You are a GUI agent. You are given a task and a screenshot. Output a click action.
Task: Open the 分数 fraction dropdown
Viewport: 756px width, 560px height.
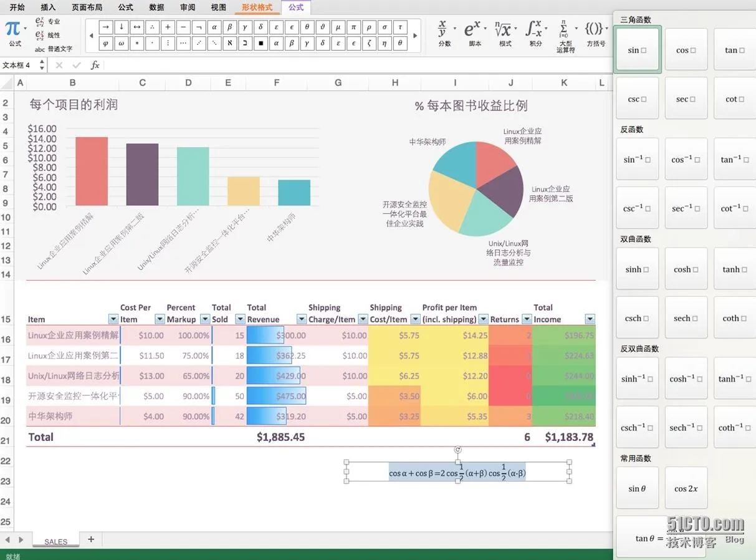point(446,32)
